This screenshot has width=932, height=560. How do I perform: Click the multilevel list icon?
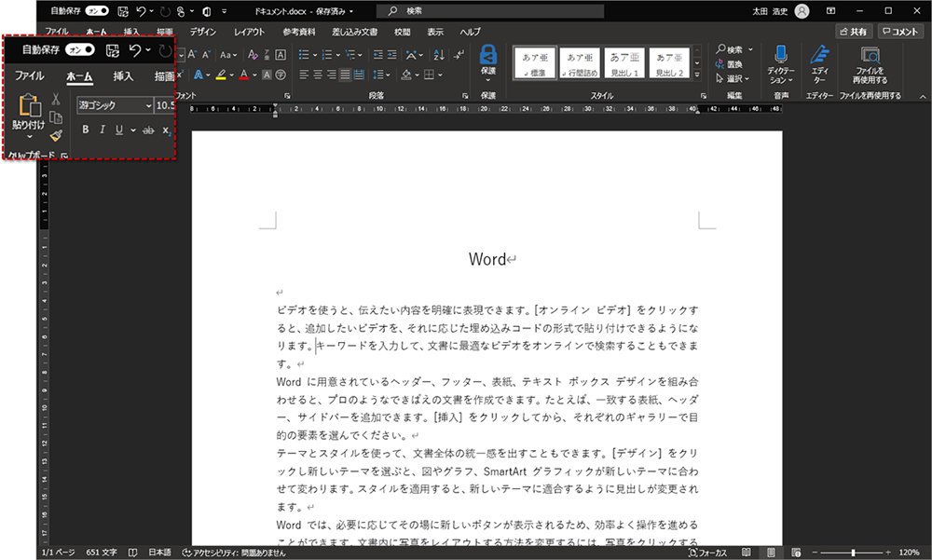tap(350, 55)
